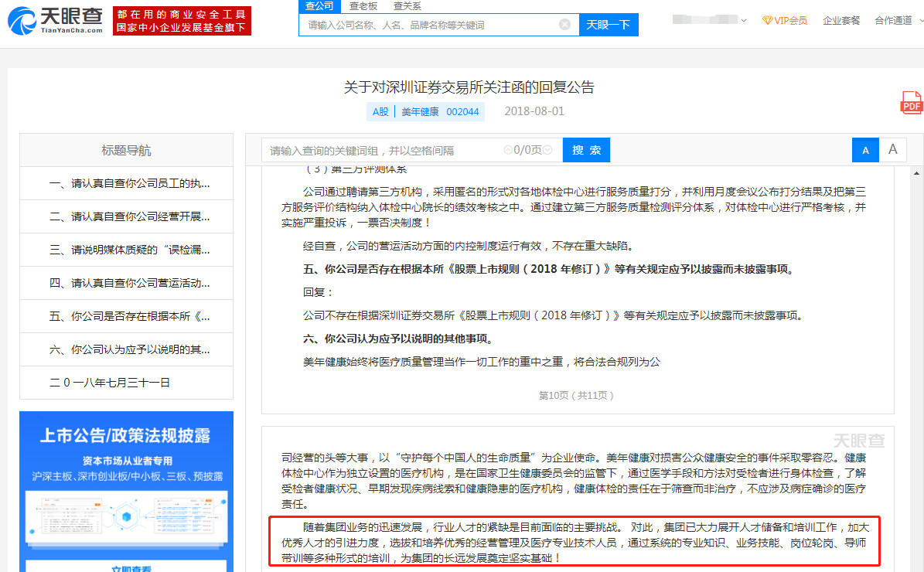Click the 标题导航 header
Viewport: 924px width, 572px height.
126,150
